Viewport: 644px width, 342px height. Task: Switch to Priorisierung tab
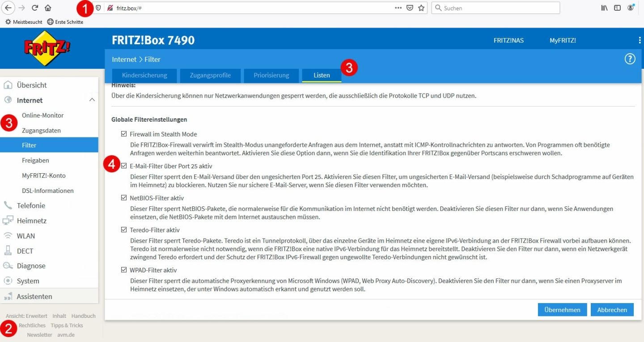pyautogui.click(x=271, y=75)
